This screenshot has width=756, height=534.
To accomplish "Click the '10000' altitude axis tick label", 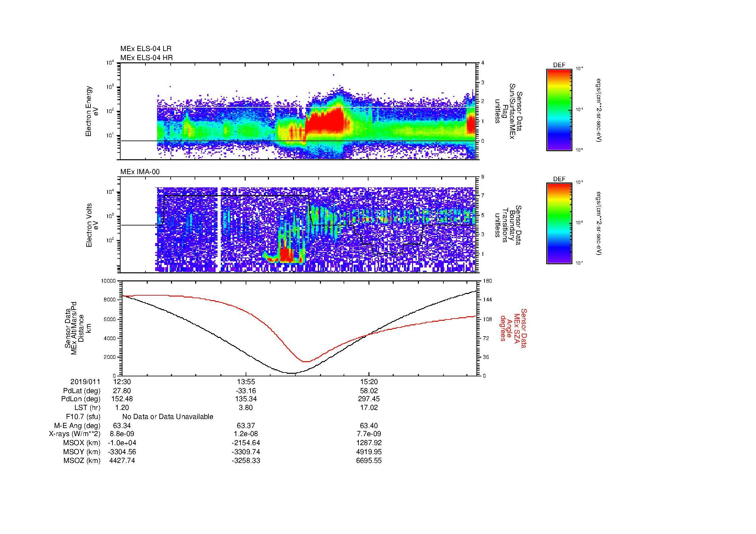I will [x=108, y=281].
